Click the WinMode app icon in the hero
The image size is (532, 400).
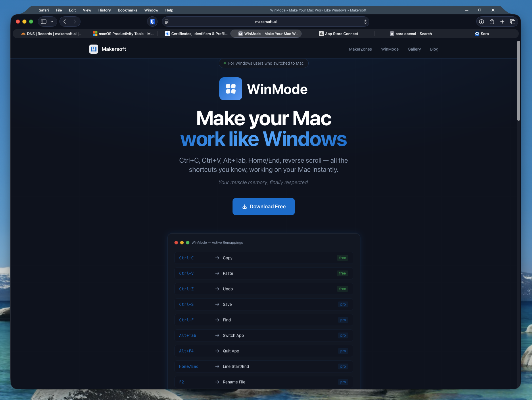click(x=231, y=89)
